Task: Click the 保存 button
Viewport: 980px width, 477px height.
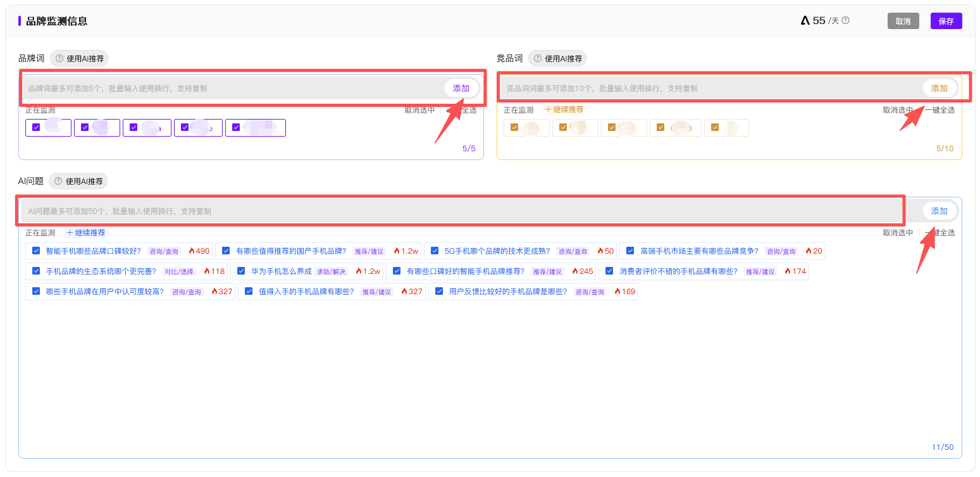Action: pyautogui.click(x=946, y=21)
